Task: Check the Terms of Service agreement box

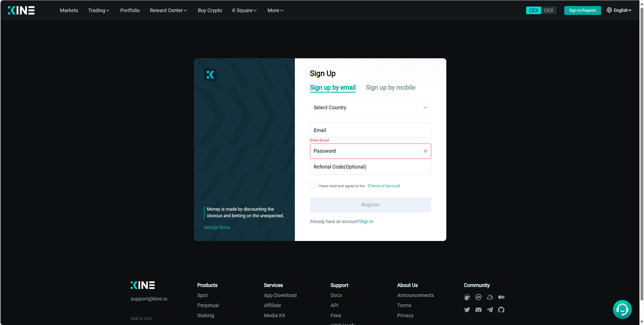Action: tap(312, 186)
